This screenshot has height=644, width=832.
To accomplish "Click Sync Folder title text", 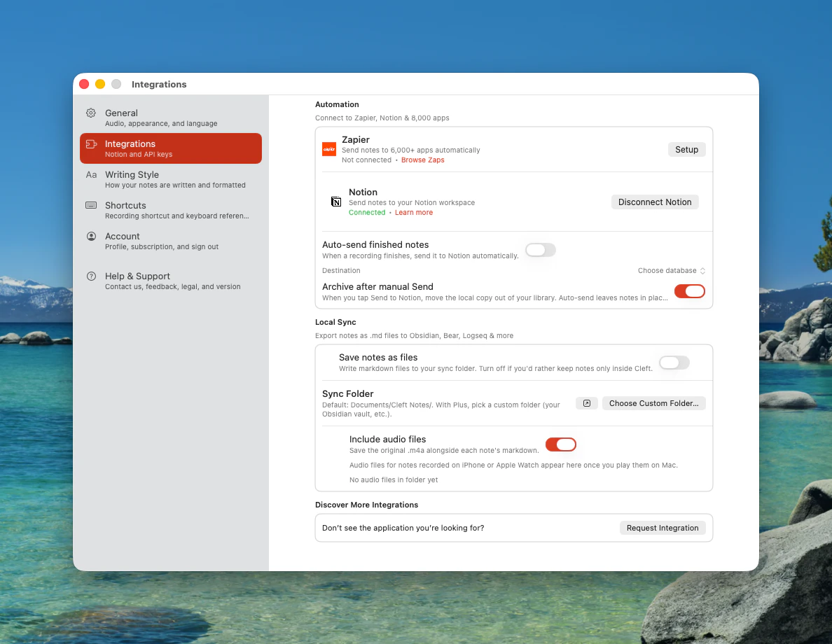I will click(x=347, y=393).
